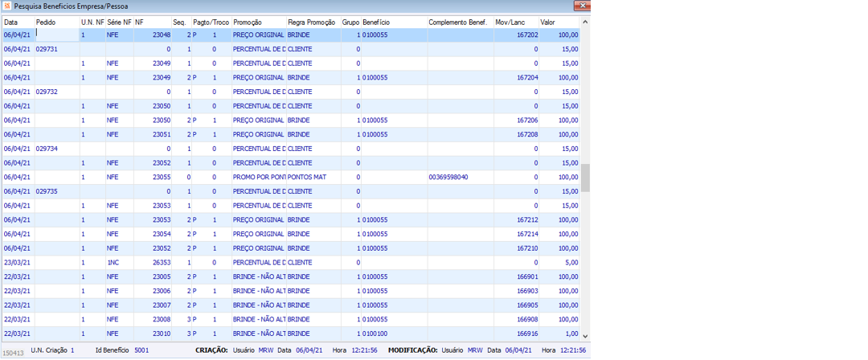868x360 pixels.
Task: Click Id Benefício value 5001
Action: click(141, 350)
